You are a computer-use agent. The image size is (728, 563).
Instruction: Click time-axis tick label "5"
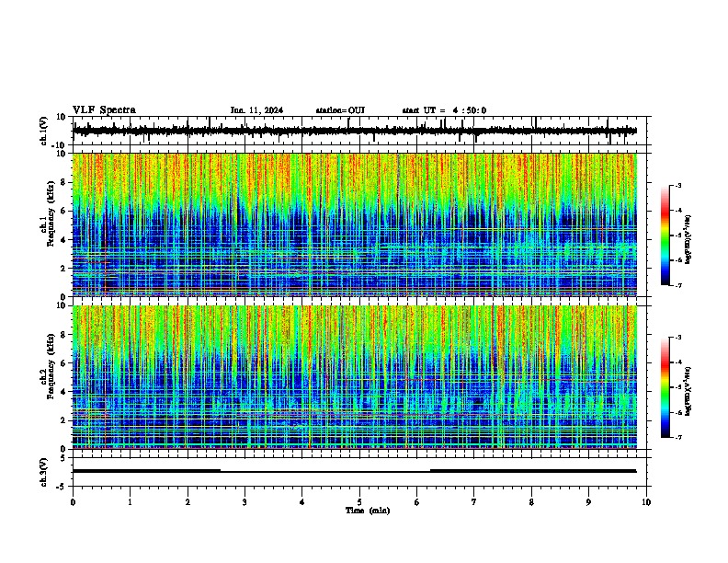pos(359,502)
